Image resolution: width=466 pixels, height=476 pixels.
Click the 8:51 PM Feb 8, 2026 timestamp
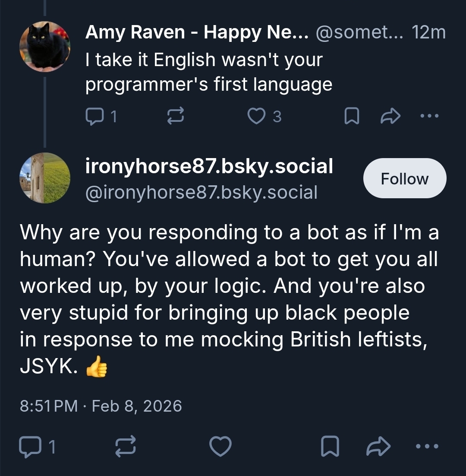click(x=101, y=406)
